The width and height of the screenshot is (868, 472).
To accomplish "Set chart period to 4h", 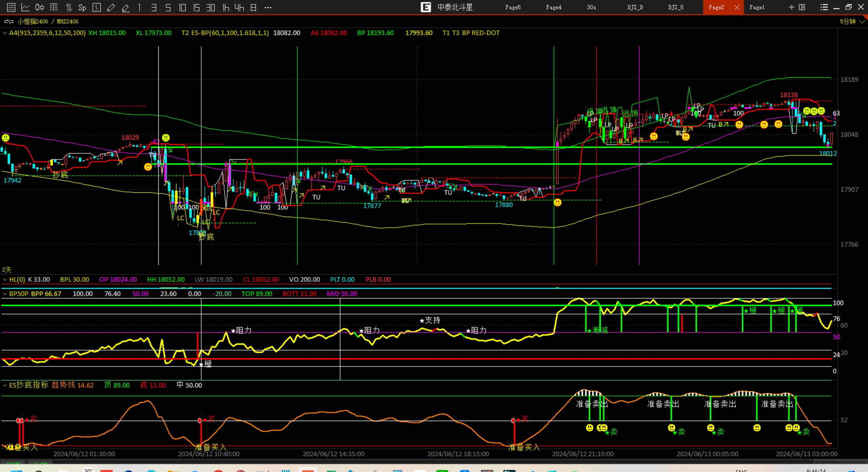I will point(239,7).
